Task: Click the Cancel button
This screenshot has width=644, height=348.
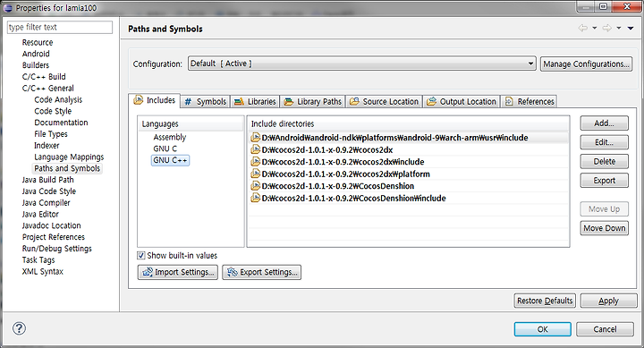Action: coord(605,329)
